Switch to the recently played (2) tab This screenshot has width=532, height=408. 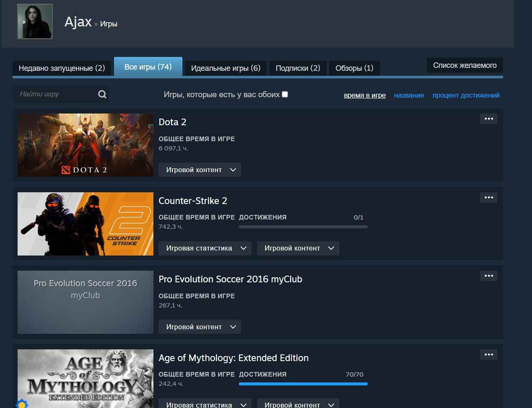(x=62, y=68)
